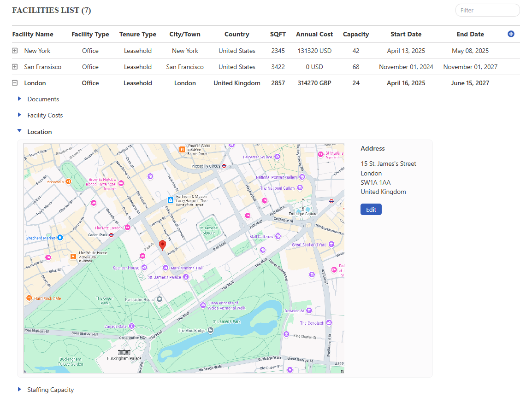The height and width of the screenshot is (397, 532).
Task: Sort by Facility Name column header
Action: click(33, 34)
